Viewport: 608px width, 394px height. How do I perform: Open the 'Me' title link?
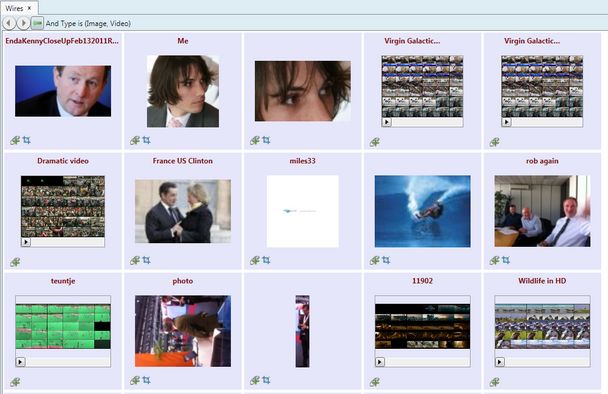coord(183,41)
